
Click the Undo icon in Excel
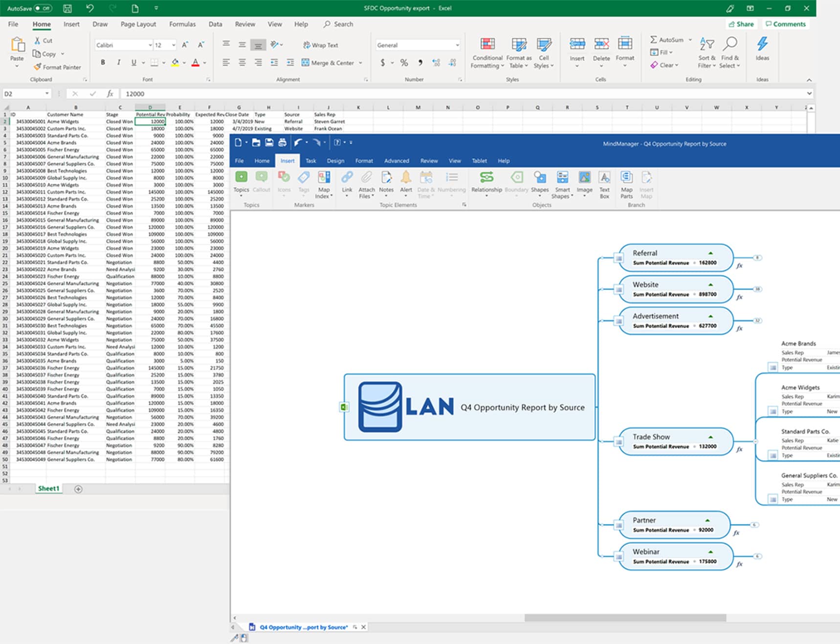click(89, 8)
